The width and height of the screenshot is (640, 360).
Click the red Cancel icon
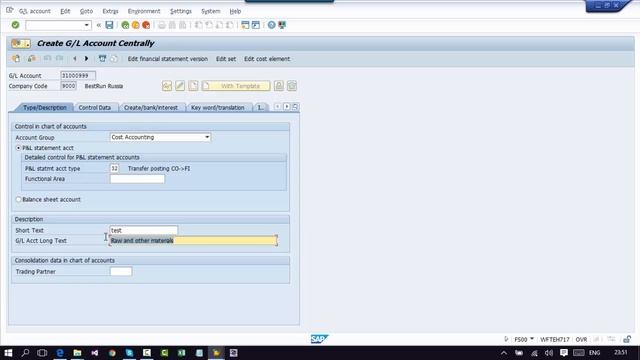[x=146, y=25]
